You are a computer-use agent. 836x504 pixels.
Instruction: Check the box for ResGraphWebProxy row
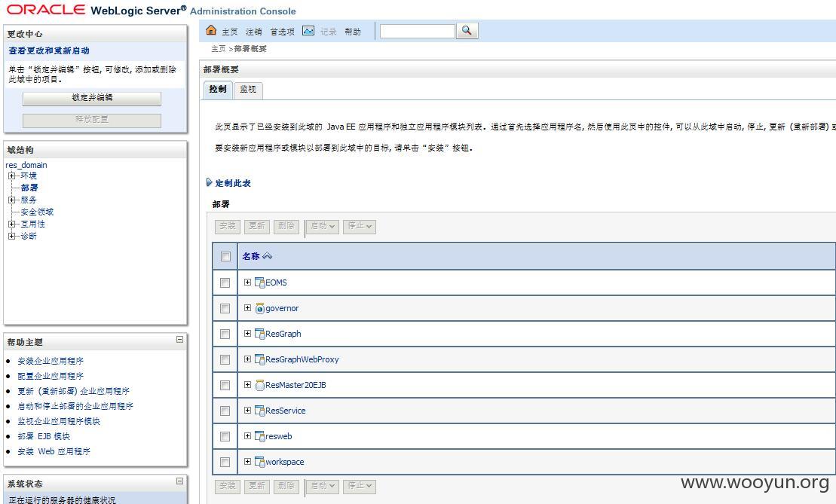click(225, 359)
